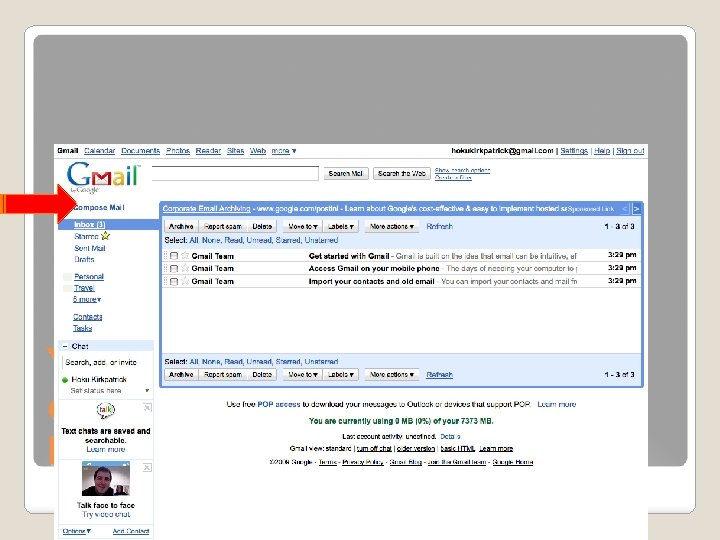720x540 pixels.
Task: Open the top 'Labels' dropdown
Action: (x=341, y=226)
